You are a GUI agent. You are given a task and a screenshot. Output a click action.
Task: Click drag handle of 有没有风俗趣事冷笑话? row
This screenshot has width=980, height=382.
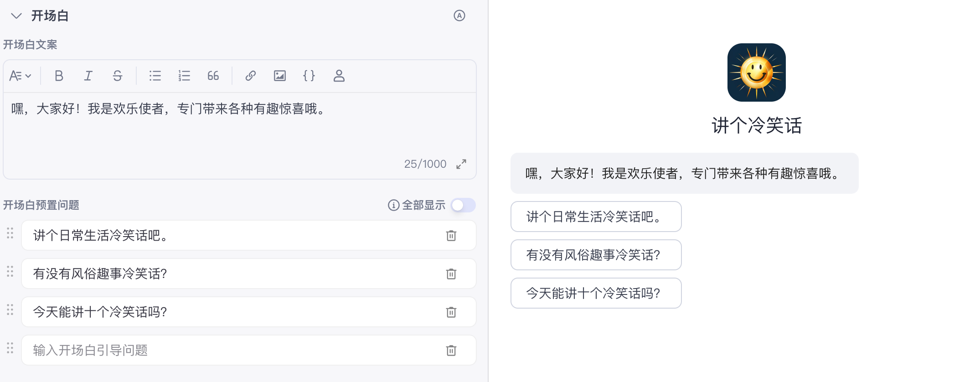pyautogui.click(x=10, y=272)
